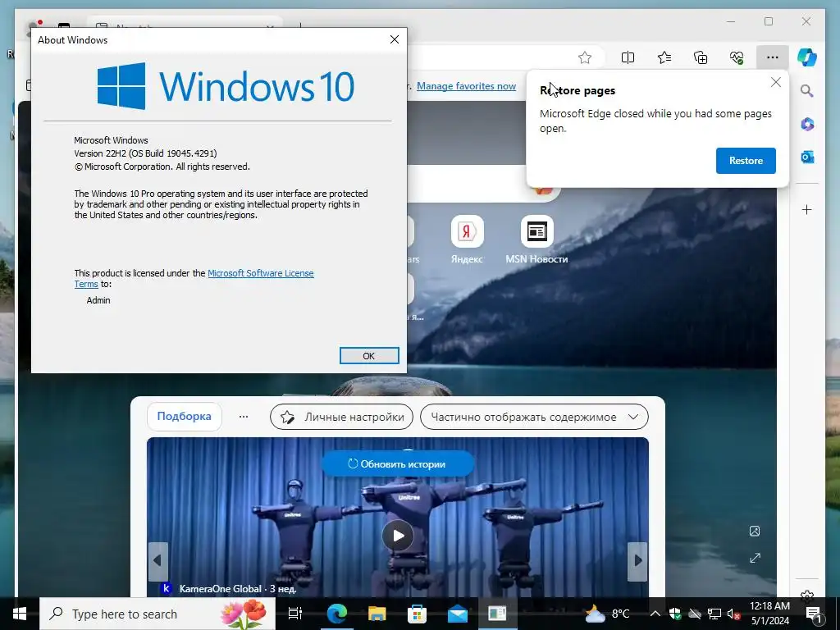The width and height of the screenshot is (840, 630).
Task: Open the 8°C weather widget
Action: click(608, 614)
